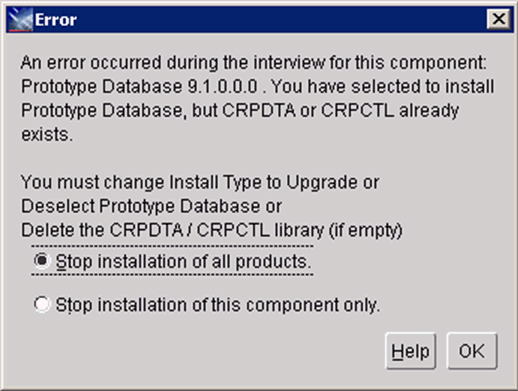The image size is (518, 391).
Task: Confirm the dialog with OK
Action: (x=472, y=351)
